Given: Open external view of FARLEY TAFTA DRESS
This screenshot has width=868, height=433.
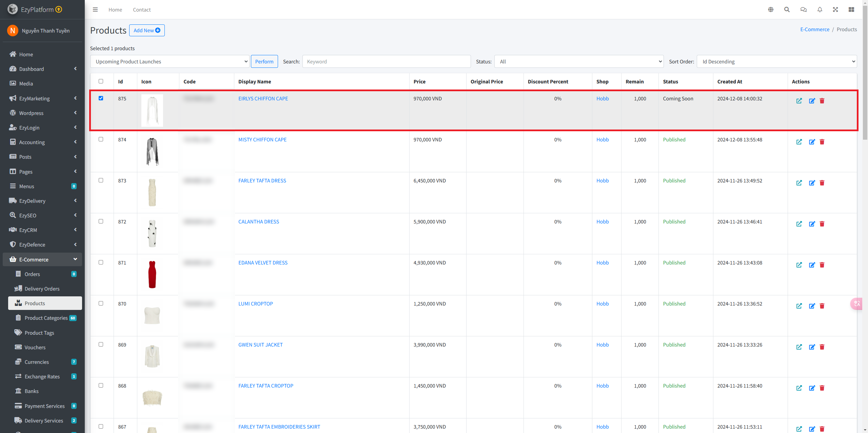Looking at the screenshot, I should pyautogui.click(x=799, y=183).
